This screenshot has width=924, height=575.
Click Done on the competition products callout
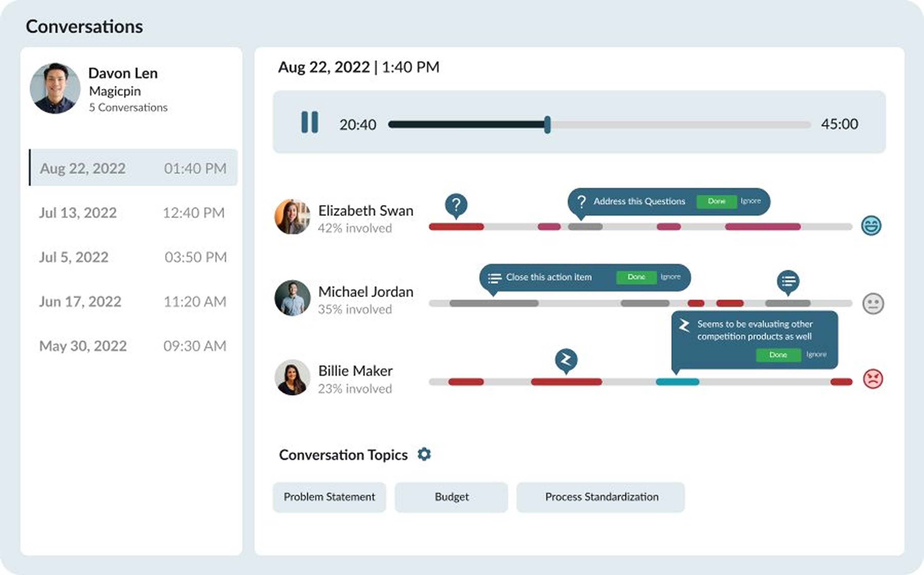click(778, 355)
